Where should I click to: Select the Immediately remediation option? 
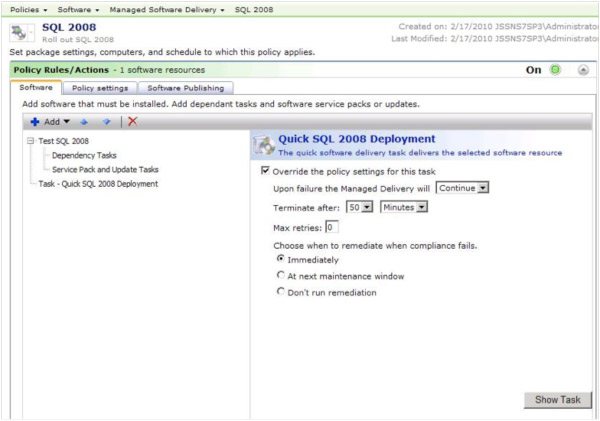[x=280, y=259]
